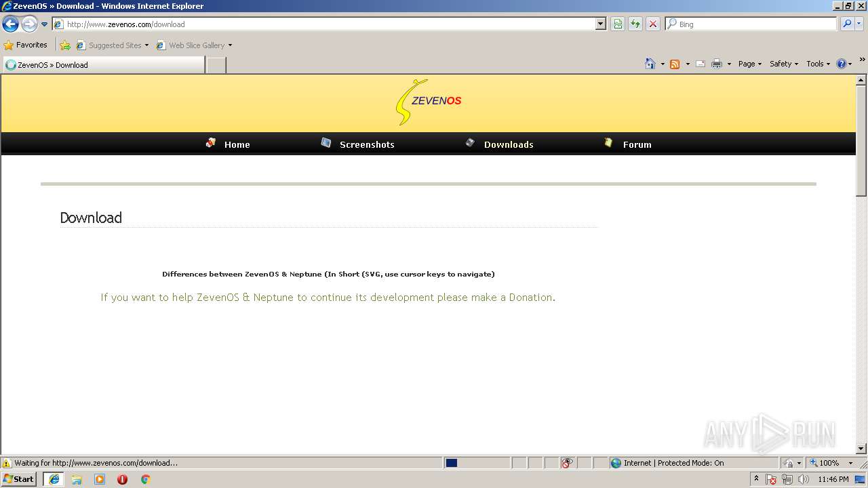Click the Refresh page icon

(635, 24)
